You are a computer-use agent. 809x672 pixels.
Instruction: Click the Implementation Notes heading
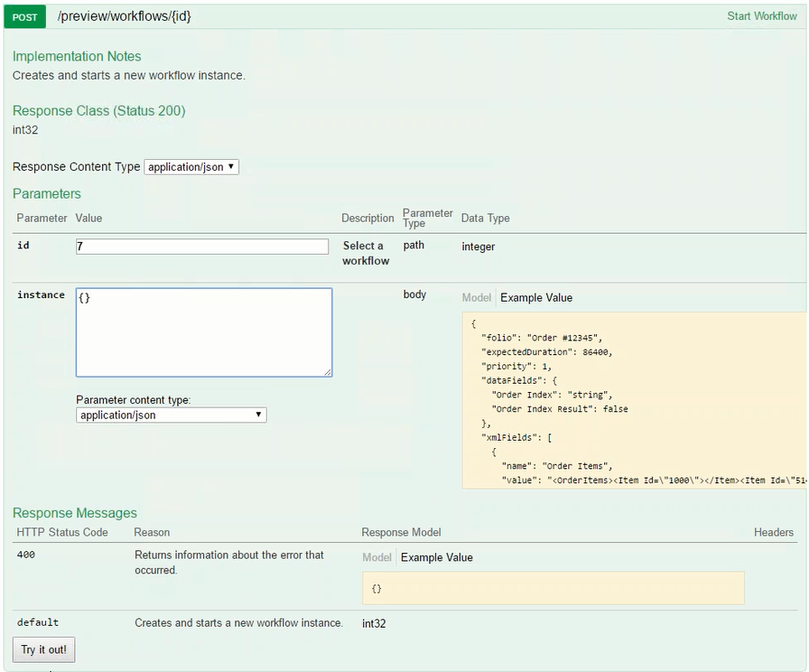(x=77, y=56)
